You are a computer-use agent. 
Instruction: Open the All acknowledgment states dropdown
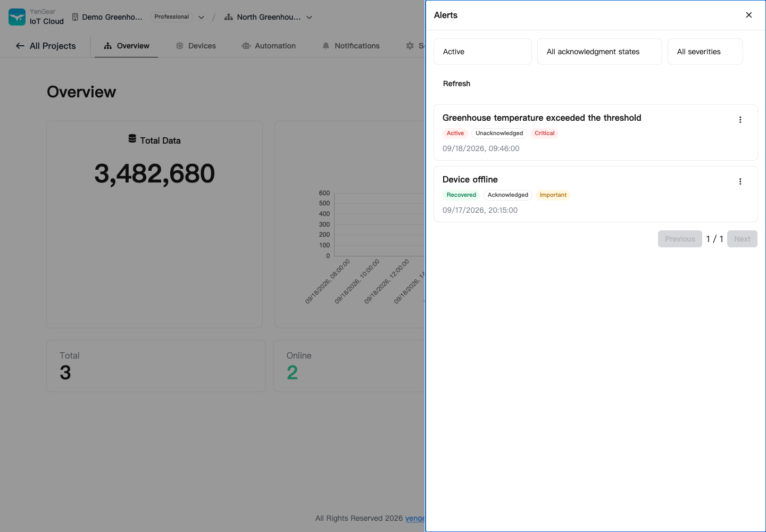click(600, 52)
